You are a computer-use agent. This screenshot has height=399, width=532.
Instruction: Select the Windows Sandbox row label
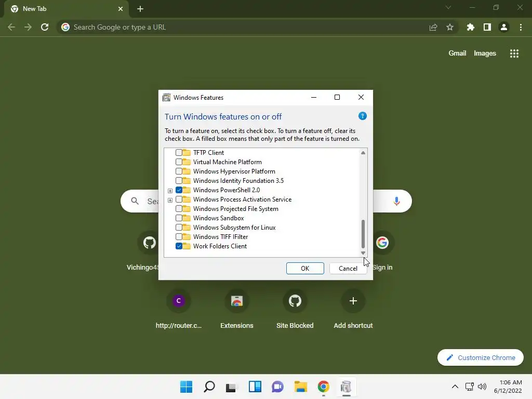pos(219,218)
